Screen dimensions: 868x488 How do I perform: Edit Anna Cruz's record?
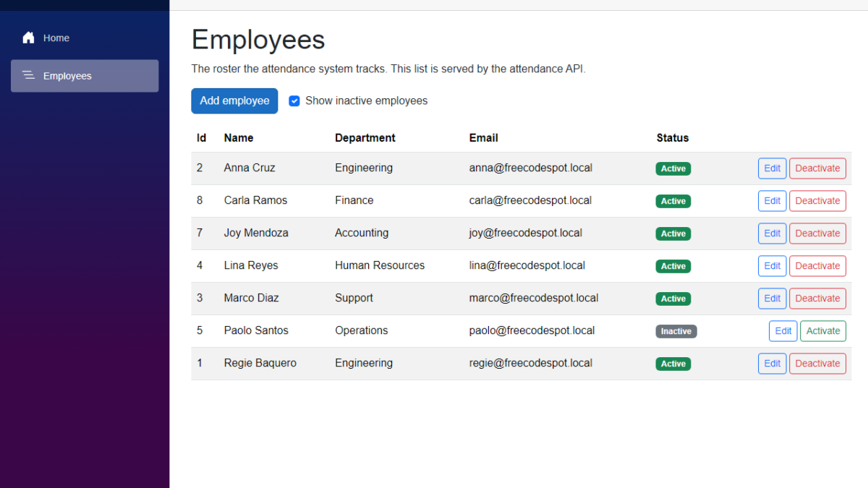[x=772, y=168]
